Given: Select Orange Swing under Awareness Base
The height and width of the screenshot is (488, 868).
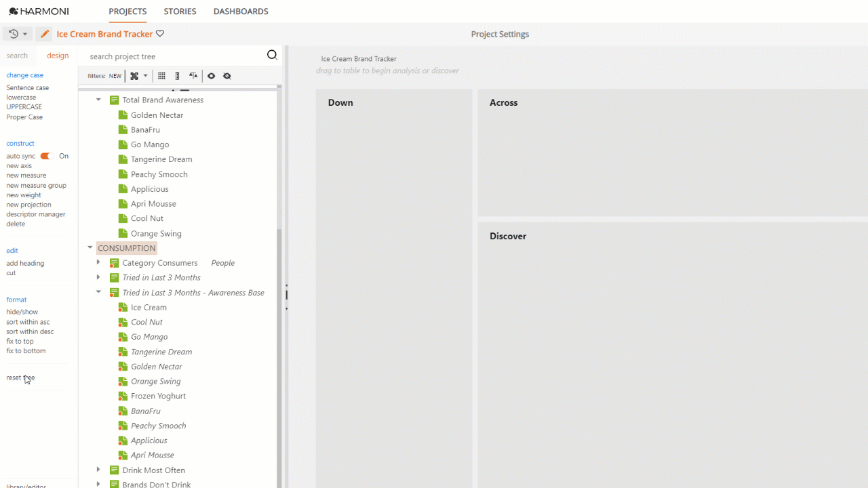Looking at the screenshot, I should pos(156,382).
